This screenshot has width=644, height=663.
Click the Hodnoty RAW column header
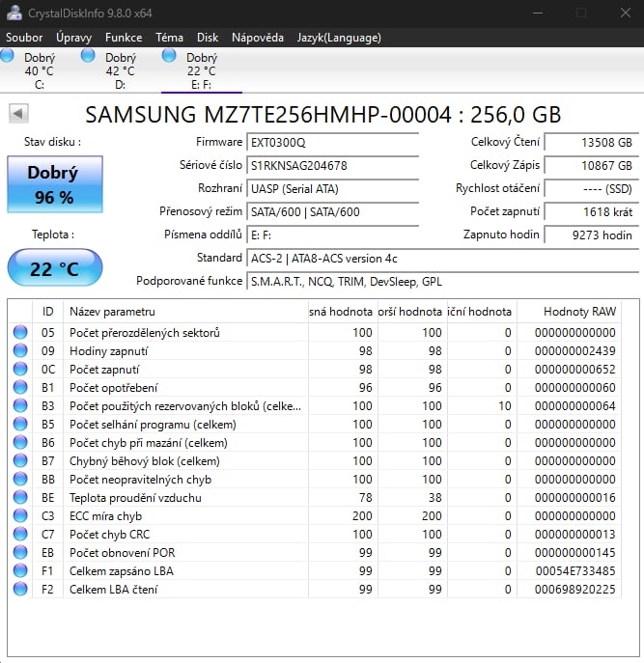tap(569, 312)
